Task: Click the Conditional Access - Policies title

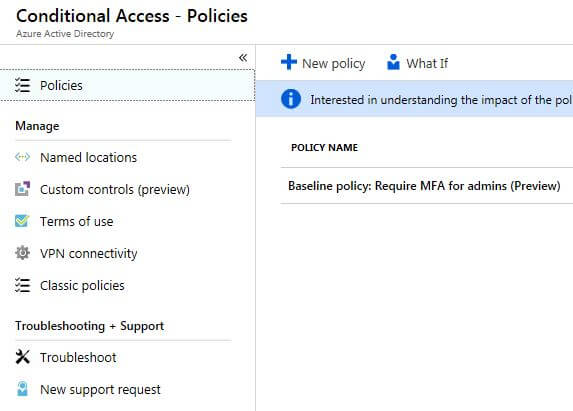Action: (x=132, y=16)
